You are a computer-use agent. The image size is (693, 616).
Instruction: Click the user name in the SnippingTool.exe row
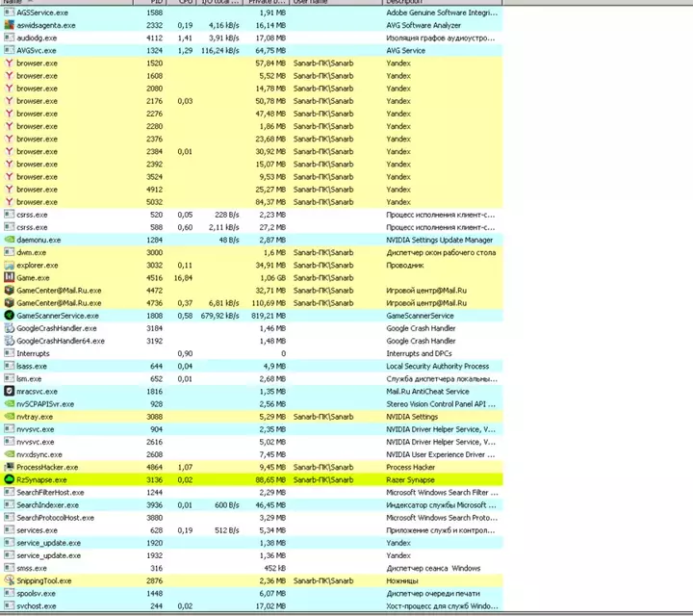click(323, 580)
